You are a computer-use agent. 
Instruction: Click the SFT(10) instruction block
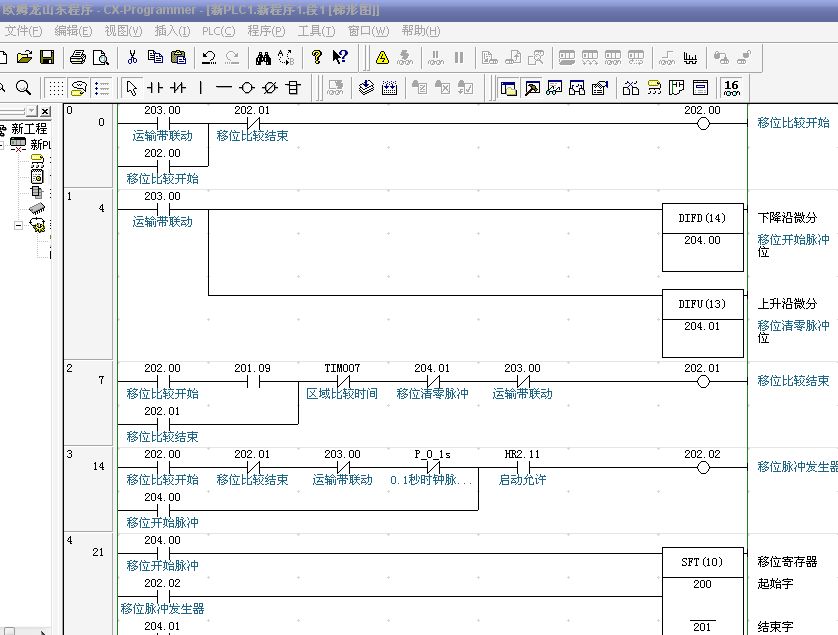pyautogui.click(x=703, y=562)
